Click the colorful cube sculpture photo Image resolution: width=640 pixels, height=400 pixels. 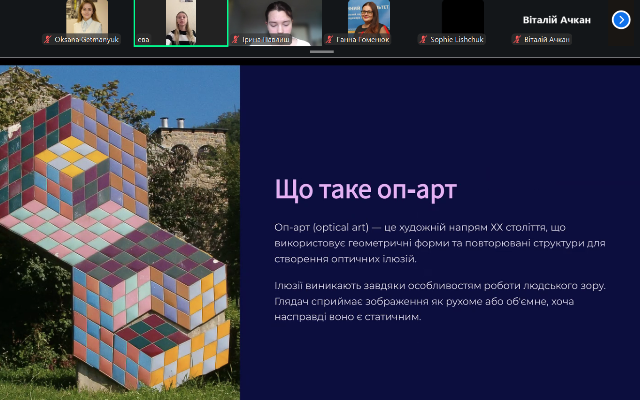[x=120, y=232]
